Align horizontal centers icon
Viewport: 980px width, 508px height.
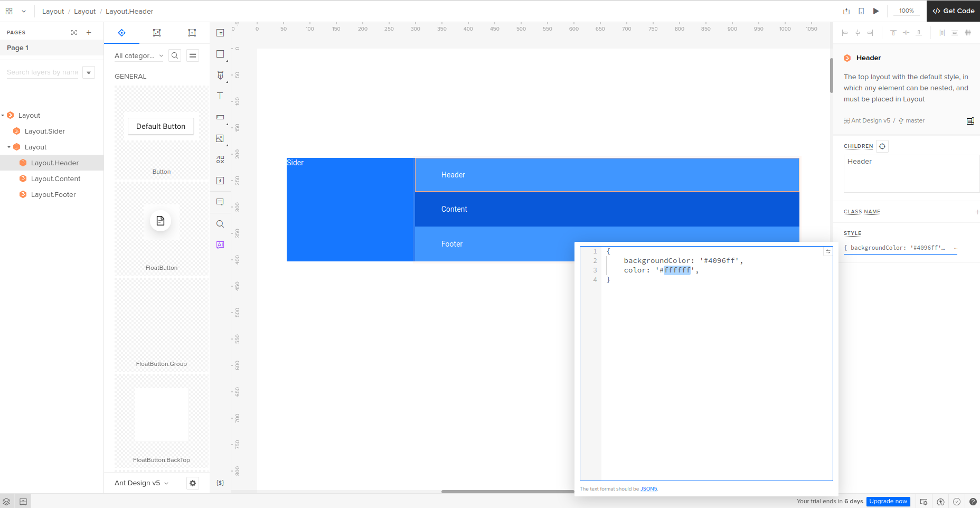tap(858, 33)
